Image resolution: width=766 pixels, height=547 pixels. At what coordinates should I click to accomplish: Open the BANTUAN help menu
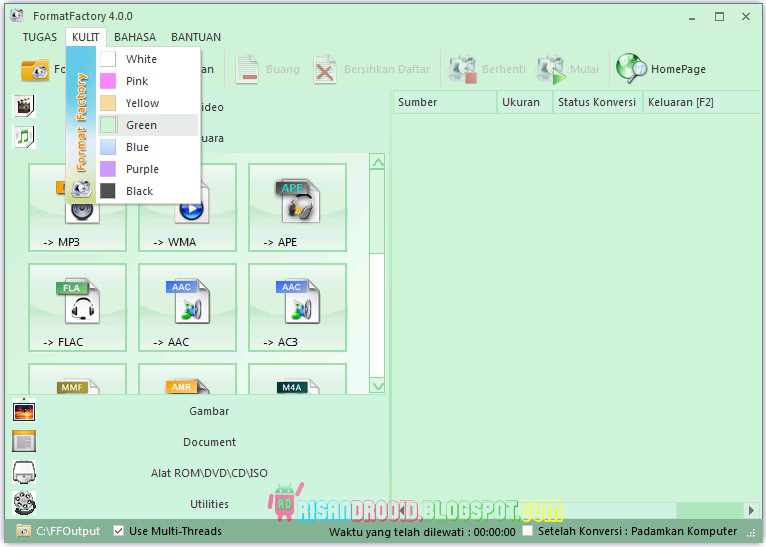coord(196,37)
